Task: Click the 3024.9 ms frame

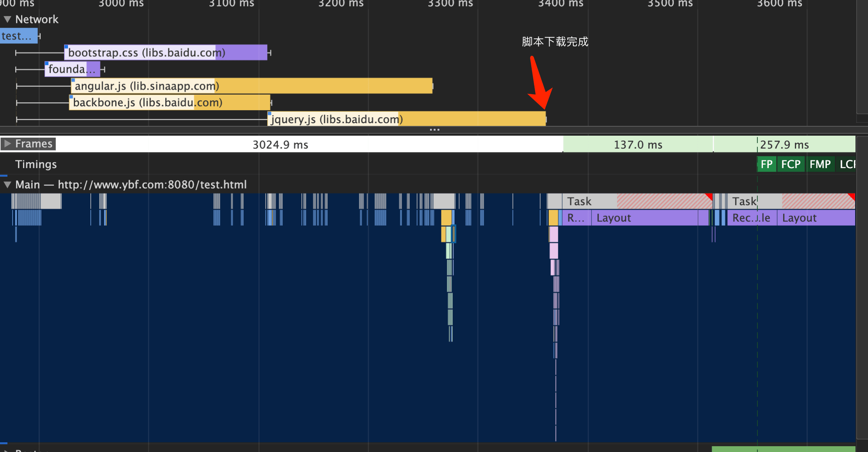Action: [x=281, y=144]
